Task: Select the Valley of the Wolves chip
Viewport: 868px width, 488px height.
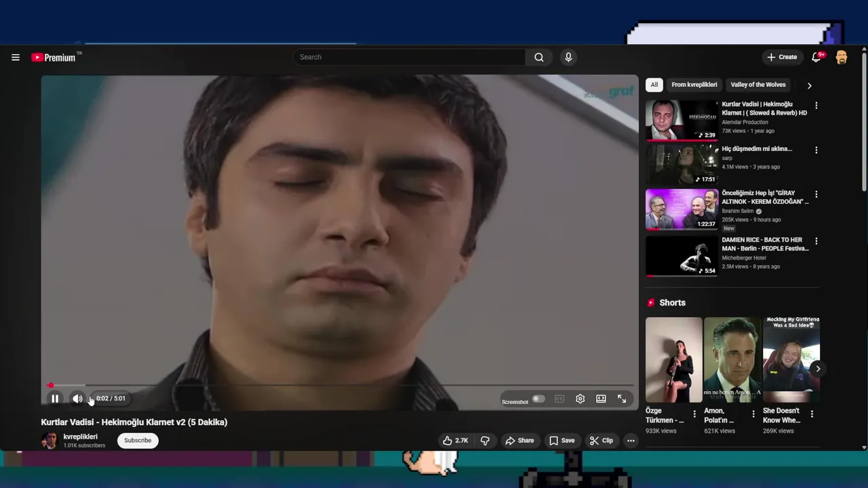Action: click(x=758, y=85)
